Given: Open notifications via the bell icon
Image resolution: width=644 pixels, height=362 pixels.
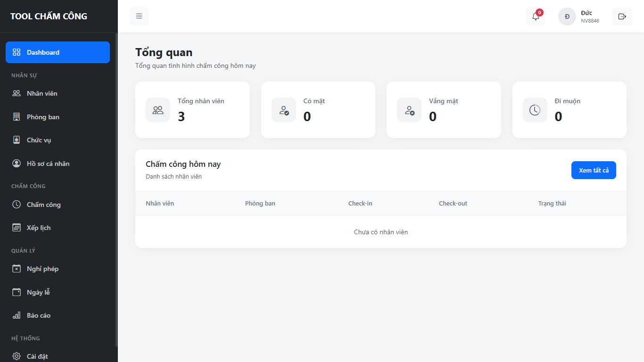Looking at the screenshot, I should (536, 16).
